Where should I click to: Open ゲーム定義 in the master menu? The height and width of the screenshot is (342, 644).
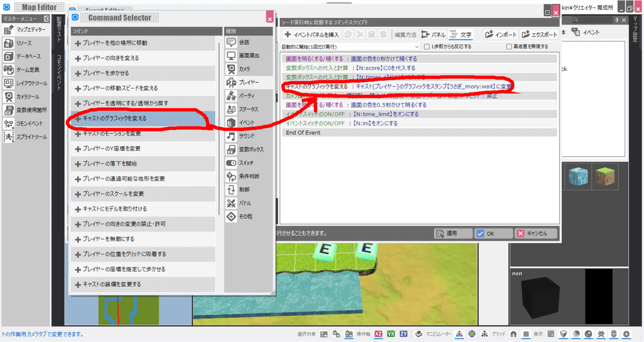click(25, 70)
